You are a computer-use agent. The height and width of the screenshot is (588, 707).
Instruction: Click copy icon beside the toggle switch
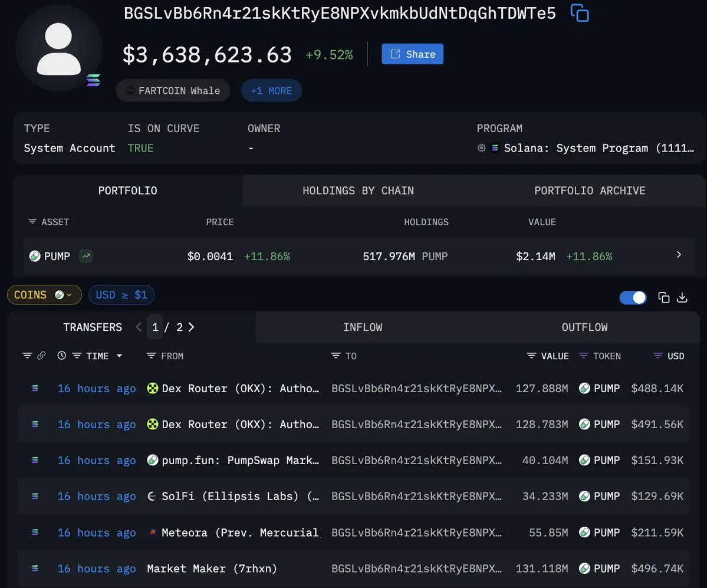663,297
